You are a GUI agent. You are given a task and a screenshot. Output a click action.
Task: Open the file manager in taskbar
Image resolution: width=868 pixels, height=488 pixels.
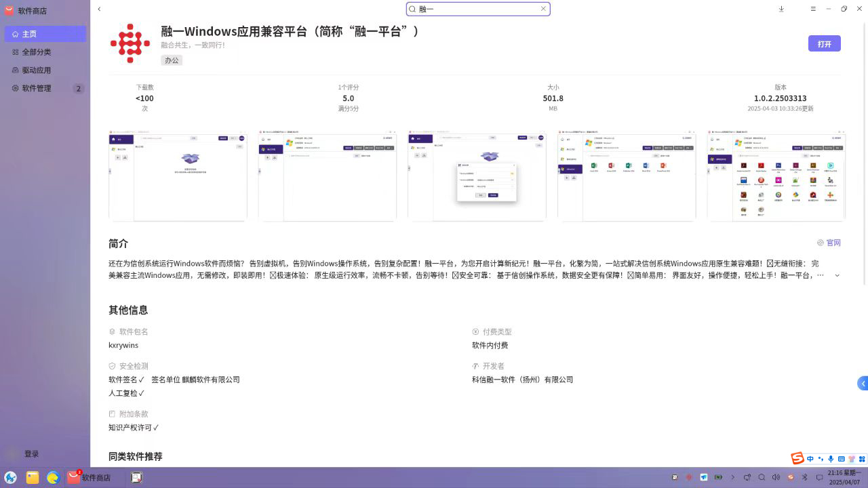(32, 478)
